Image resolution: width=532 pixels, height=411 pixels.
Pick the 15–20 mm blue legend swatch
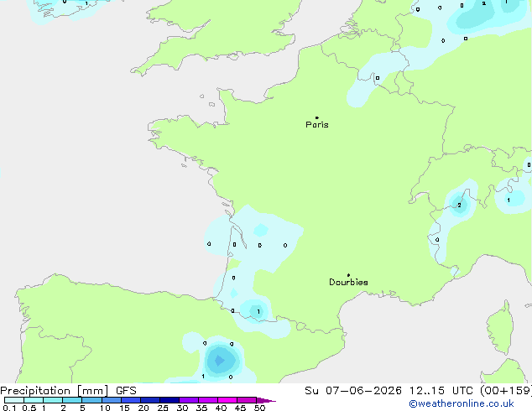point(131,400)
